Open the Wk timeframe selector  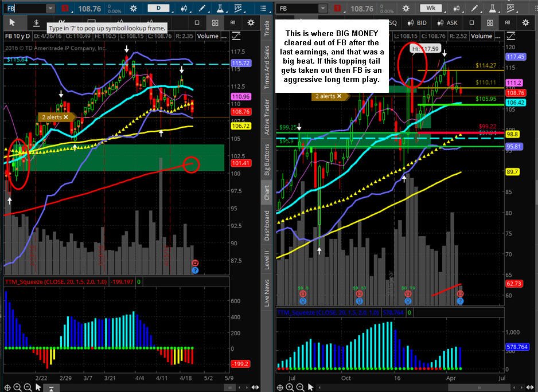tap(431, 8)
